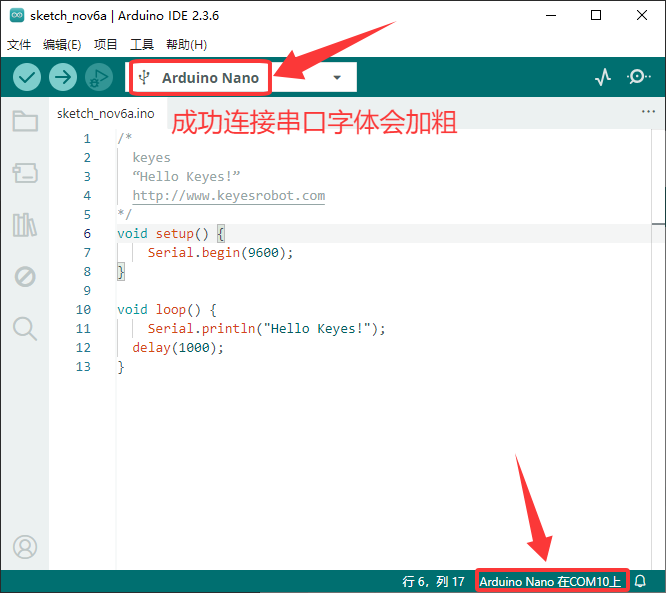Select the sketch_nov6a.ino tab

(x=106, y=114)
